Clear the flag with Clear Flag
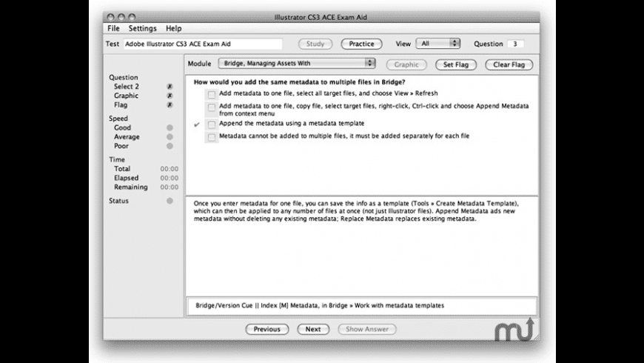 [509, 64]
